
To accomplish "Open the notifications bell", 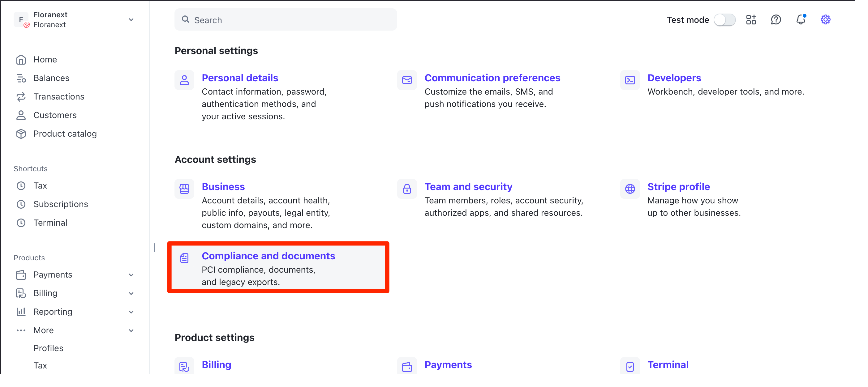I will [800, 19].
